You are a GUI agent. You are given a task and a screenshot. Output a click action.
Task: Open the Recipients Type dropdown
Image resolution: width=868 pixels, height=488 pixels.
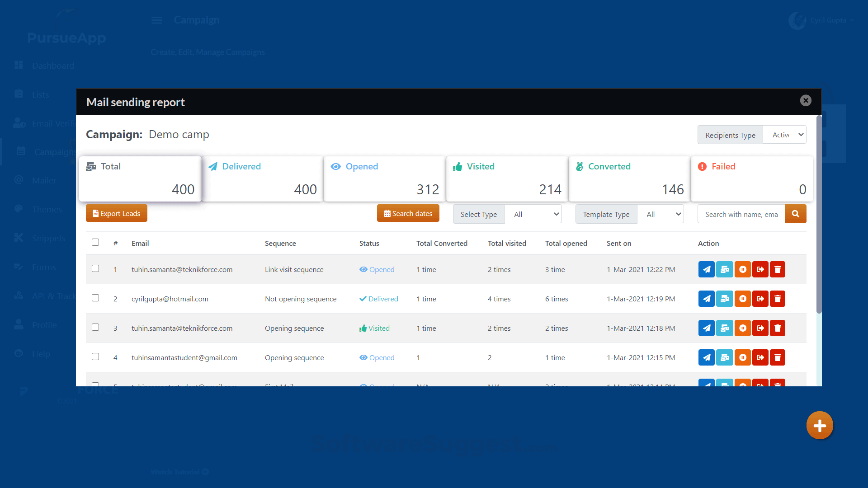pyautogui.click(x=784, y=135)
